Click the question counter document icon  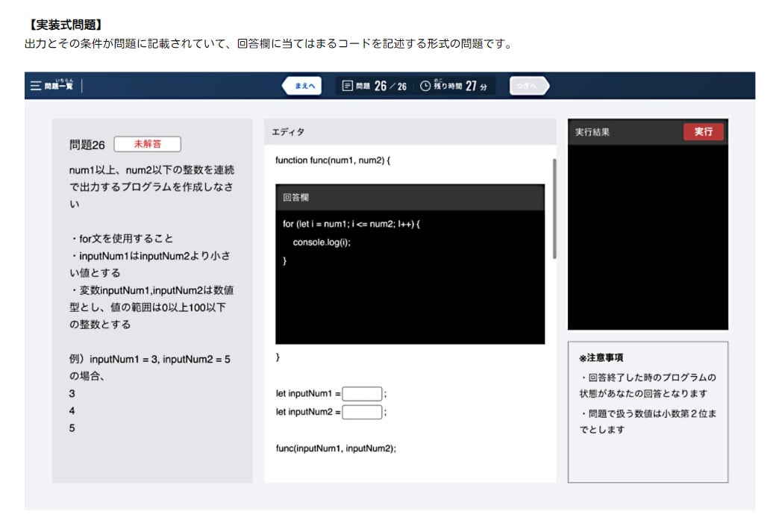click(348, 86)
